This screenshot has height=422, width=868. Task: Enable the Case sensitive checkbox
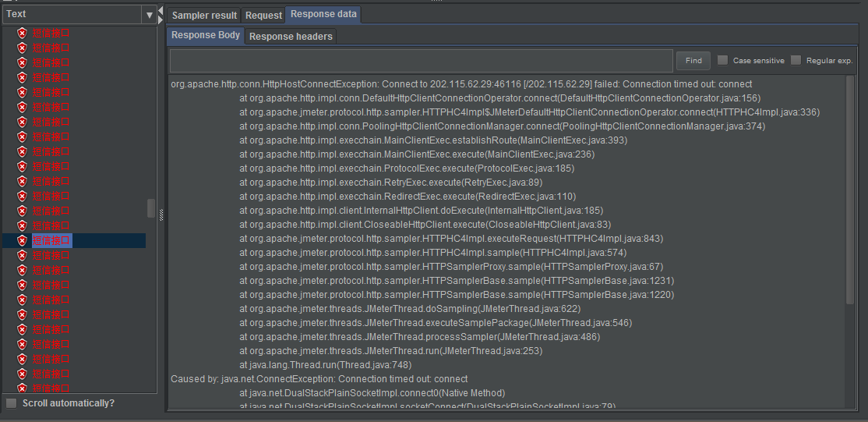[x=722, y=60]
